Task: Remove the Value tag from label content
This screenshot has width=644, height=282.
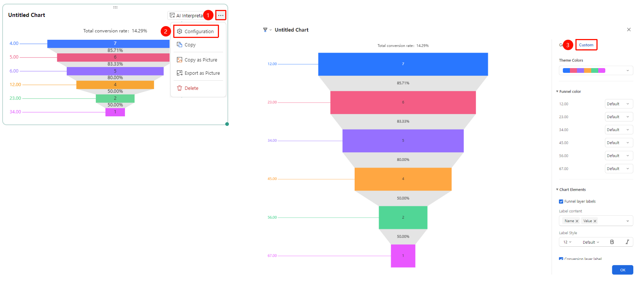Action: tap(595, 221)
